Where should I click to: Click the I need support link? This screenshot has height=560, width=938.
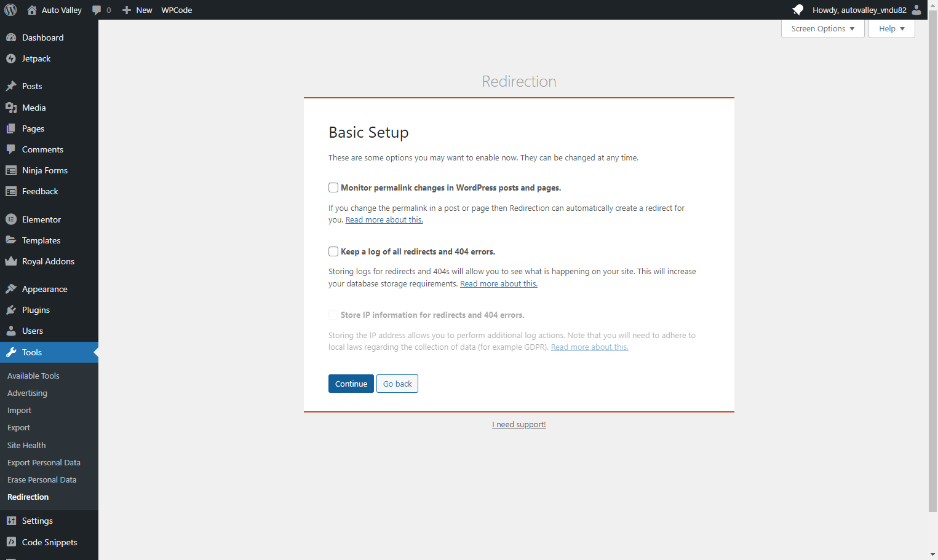[519, 425]
